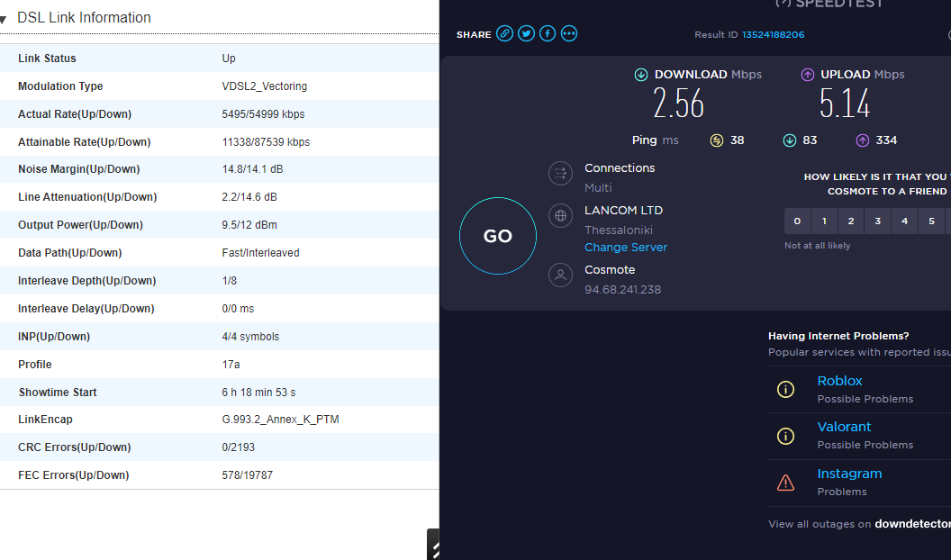Select the download speed value 2.56

point(678,103)
